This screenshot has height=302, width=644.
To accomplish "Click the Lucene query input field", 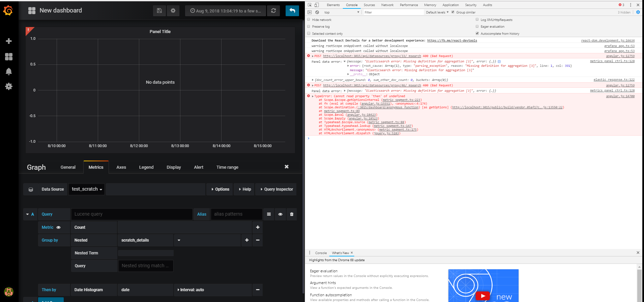I will (132, 214).
